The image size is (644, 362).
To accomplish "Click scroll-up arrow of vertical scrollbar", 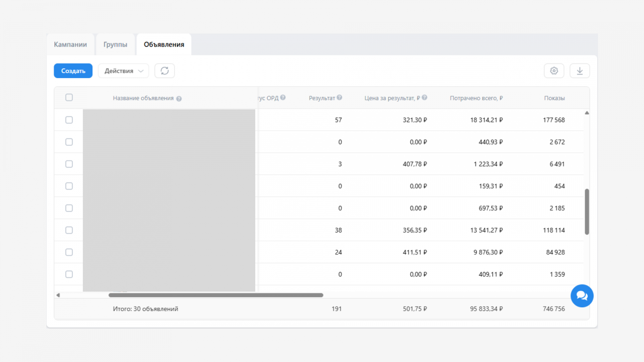I will (587, 113).
